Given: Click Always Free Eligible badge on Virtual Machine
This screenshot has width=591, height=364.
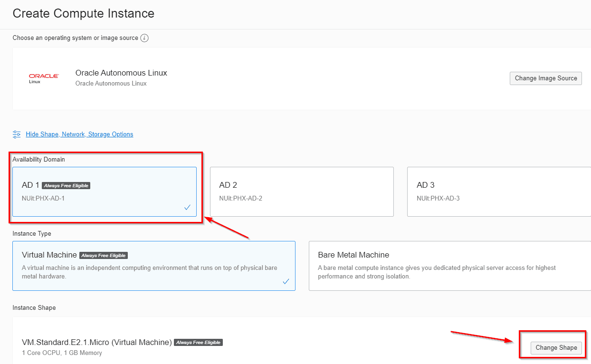Looking at the screenshot, I should click(x=104, y=255).
